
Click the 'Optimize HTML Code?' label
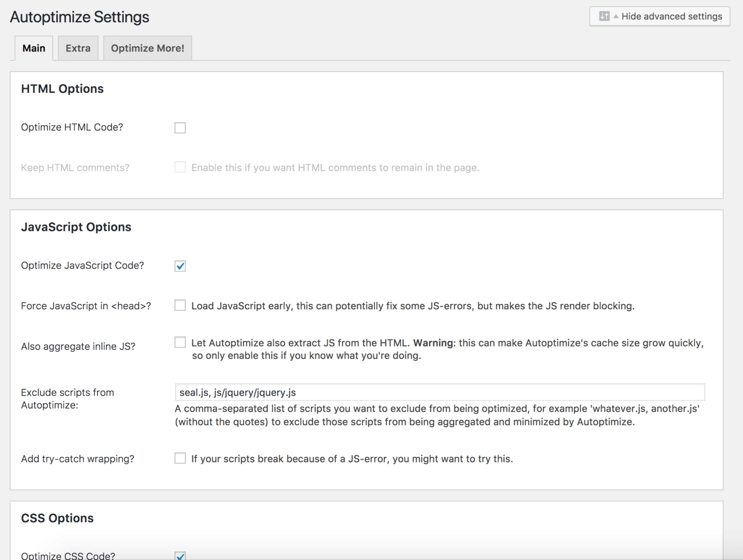72,127
